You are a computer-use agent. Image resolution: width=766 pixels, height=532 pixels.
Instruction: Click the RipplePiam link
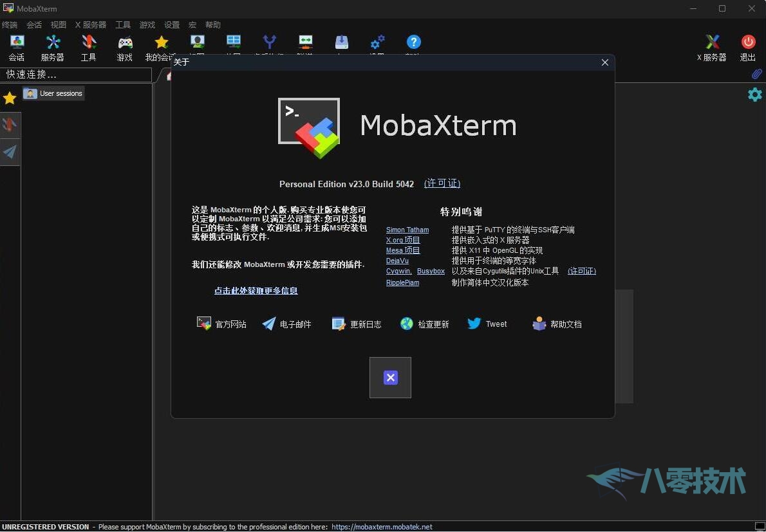(402, 282)
